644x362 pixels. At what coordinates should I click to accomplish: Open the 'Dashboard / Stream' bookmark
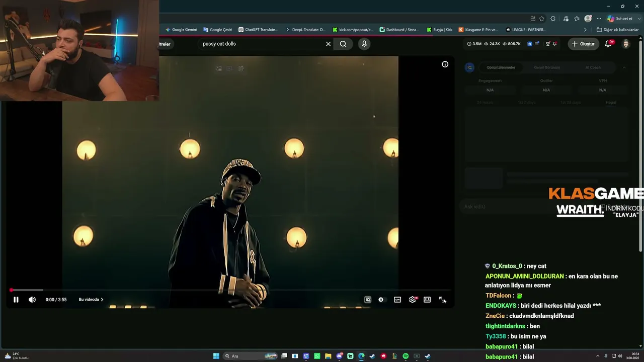(x=399, y=30)
